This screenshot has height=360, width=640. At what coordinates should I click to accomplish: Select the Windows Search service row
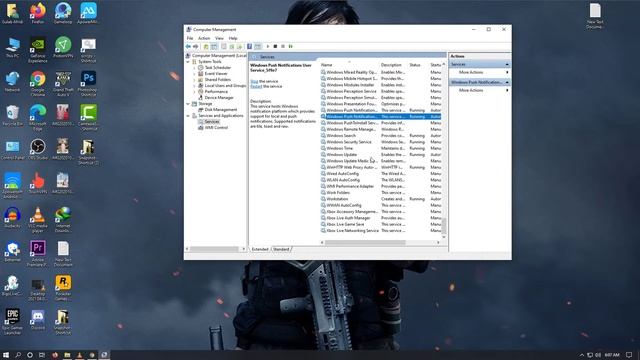[380, 136]
